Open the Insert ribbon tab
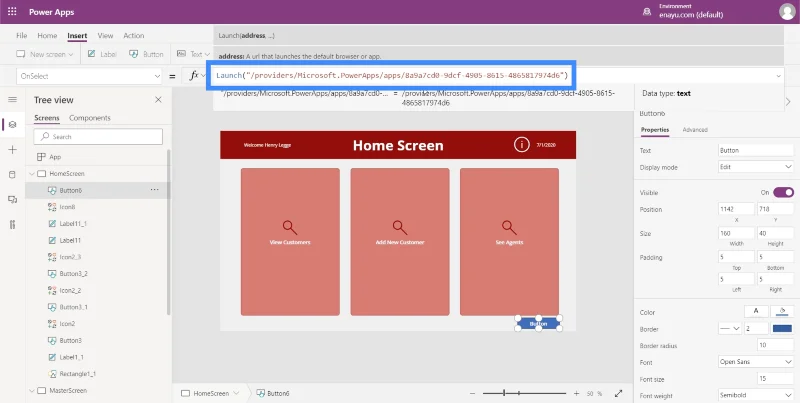Viewport: 800px width, 403px height. [x=77, y=36]
